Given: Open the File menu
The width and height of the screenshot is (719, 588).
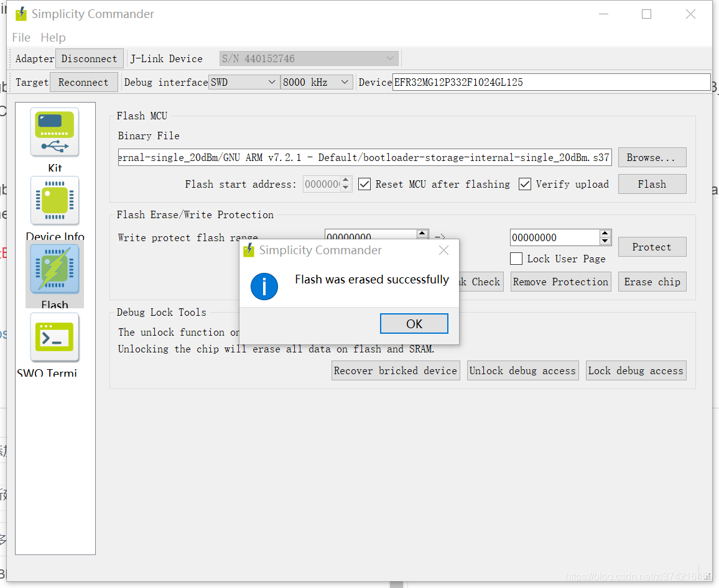Looking at the screenshot, I should pyautogui.click(x=21, y=37).
